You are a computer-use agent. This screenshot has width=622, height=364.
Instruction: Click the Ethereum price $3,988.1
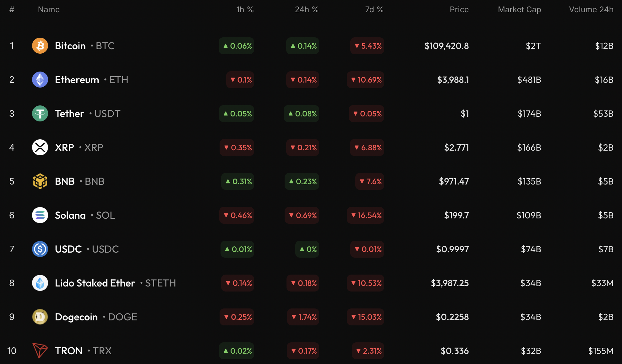453,80
